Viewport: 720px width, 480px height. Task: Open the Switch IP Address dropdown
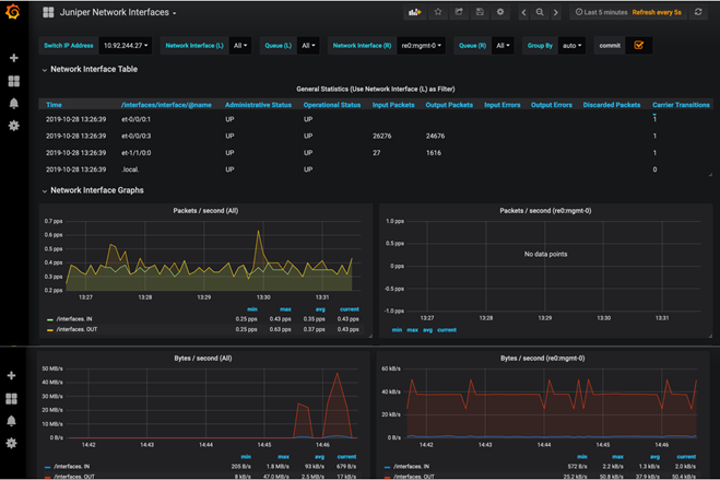pos(126,46)
